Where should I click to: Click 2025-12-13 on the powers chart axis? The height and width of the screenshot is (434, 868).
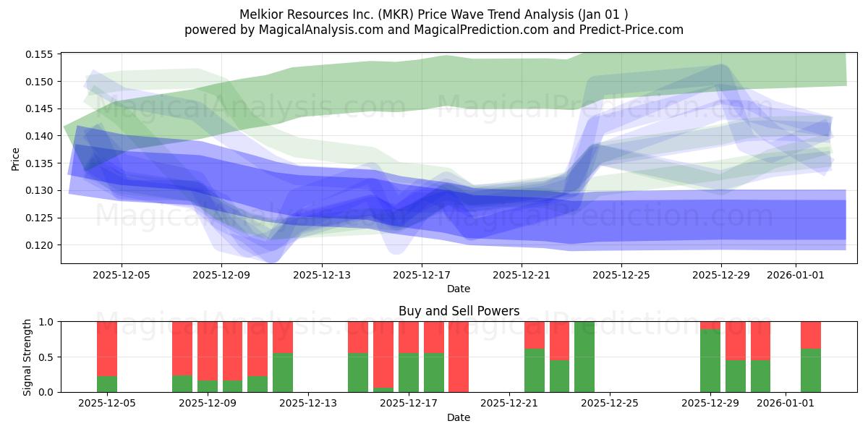pos(308,404)
